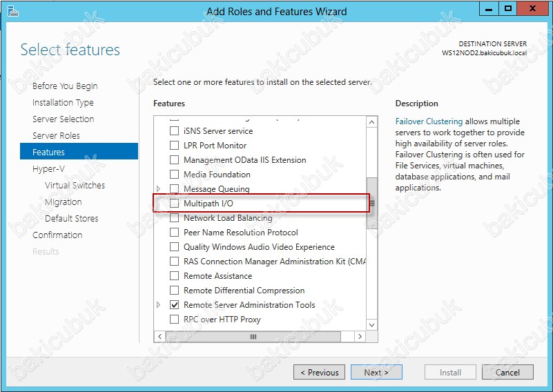Click the horizontal scroll left arrow
Screen dimensions: 553x392
tap(159, 336)
